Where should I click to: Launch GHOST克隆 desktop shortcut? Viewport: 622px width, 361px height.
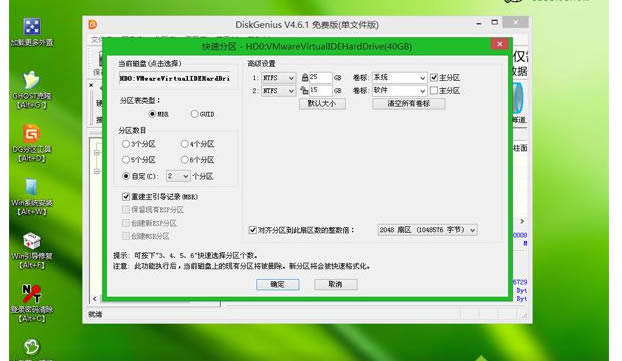[x=31, y=89]
